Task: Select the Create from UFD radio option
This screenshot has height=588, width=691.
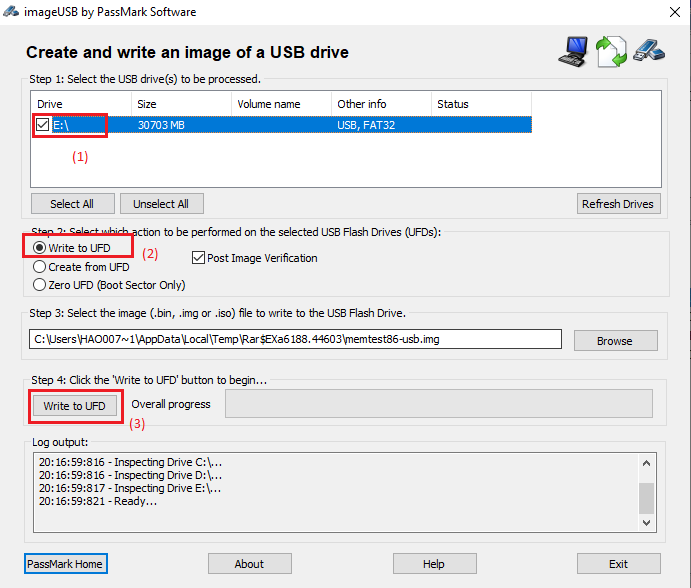Action: pyautogui.click(x=41, y=267)
